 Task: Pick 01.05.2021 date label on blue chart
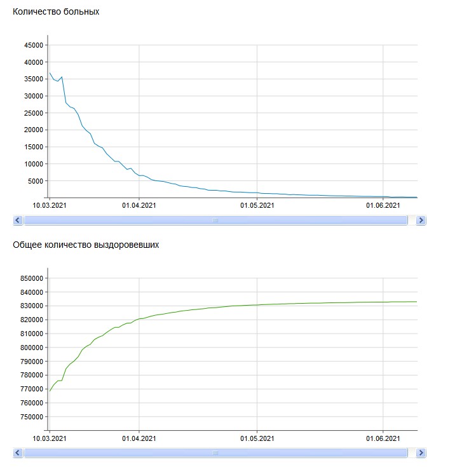tap(257, 205)
